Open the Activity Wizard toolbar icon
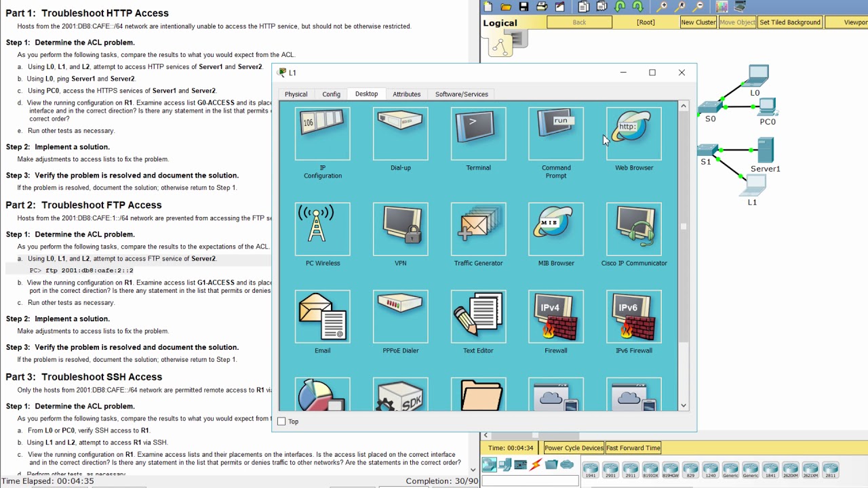 (560, 7)
